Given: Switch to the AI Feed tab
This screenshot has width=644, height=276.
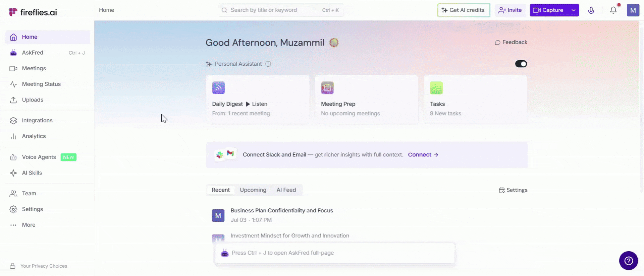Looking at the screenshot, I should click(286, 190).
